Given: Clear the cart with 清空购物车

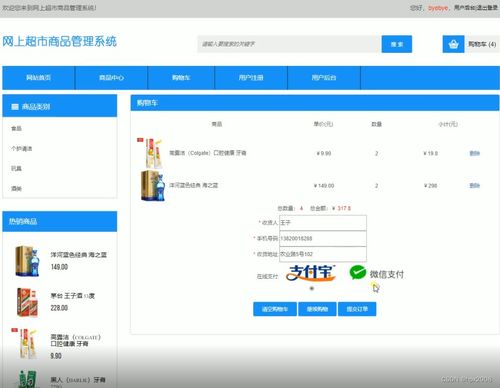Looking at the screenshot, I should [x=275, y=309].
